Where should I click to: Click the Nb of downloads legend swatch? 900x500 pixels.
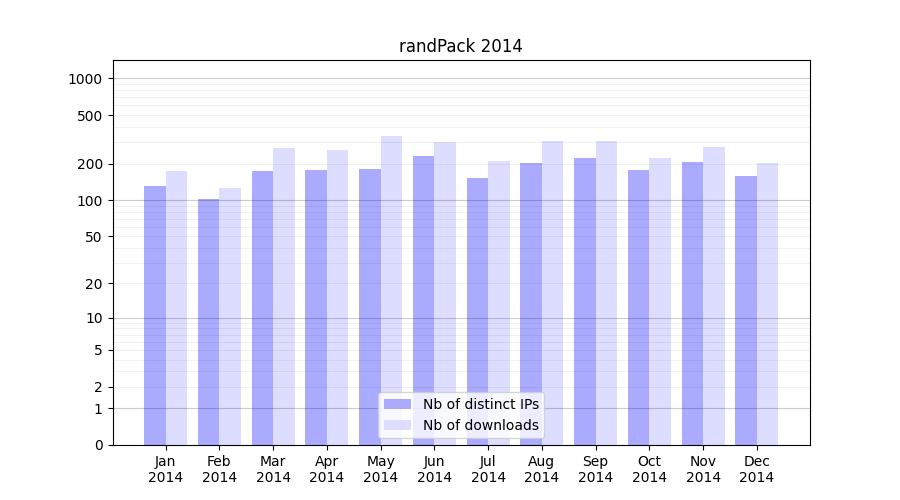click(x=397, y=425)
